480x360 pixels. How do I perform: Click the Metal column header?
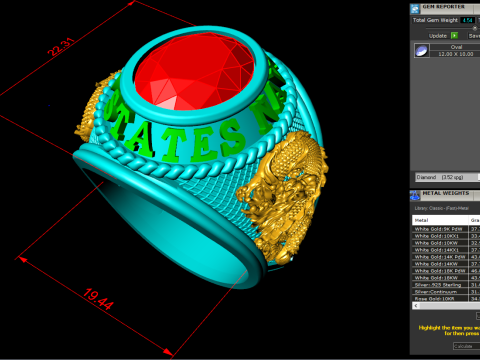[440, 220]
